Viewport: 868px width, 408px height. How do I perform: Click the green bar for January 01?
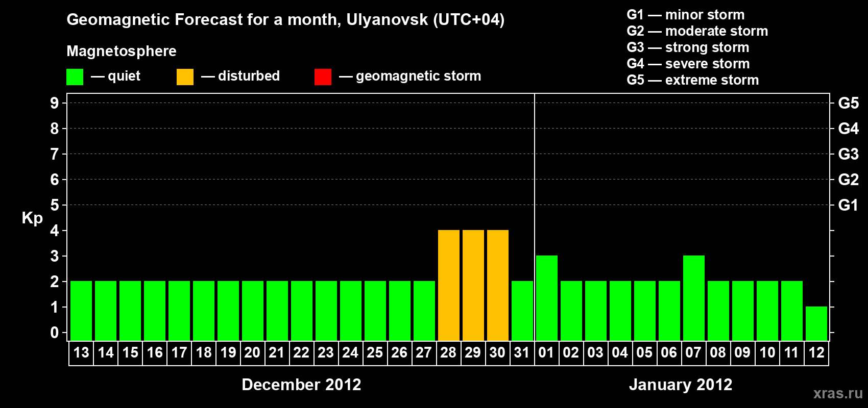[547, 298]
